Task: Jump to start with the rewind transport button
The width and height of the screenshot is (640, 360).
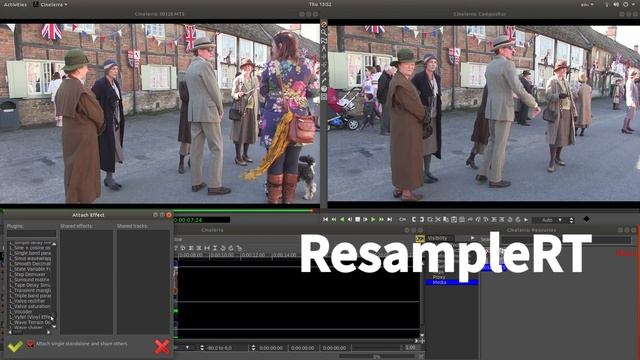Action: click(325, 220)
